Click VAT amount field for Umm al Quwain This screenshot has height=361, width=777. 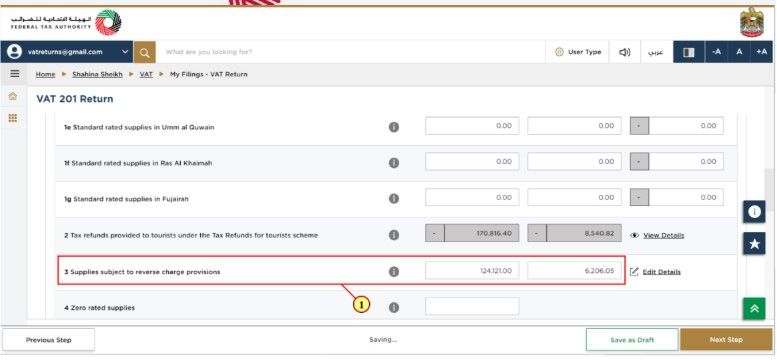[x=574, y=126]
